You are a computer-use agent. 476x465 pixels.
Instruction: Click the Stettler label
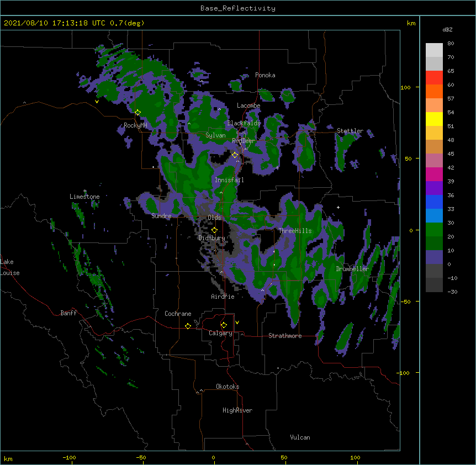point(350,131)
